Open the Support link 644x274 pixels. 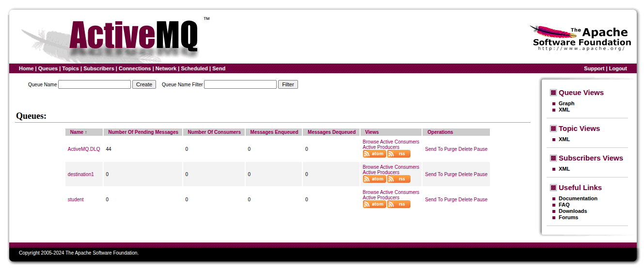[x=594, y=68]
